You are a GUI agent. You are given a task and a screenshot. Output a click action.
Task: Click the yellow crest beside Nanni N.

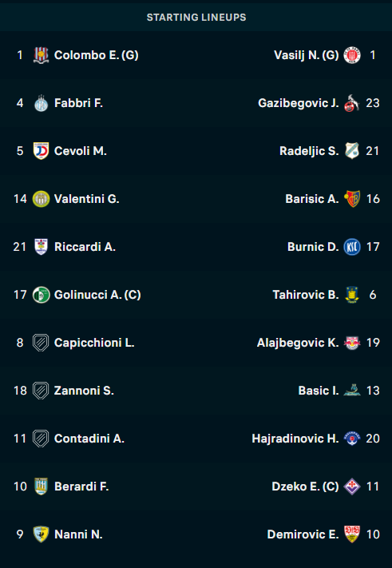click(41, 534)
